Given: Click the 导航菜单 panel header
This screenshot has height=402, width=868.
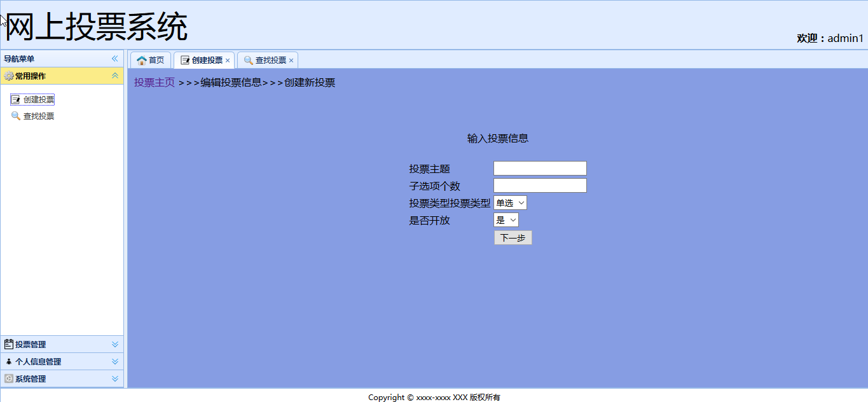Looking at the screenshot, I should 62,59.
